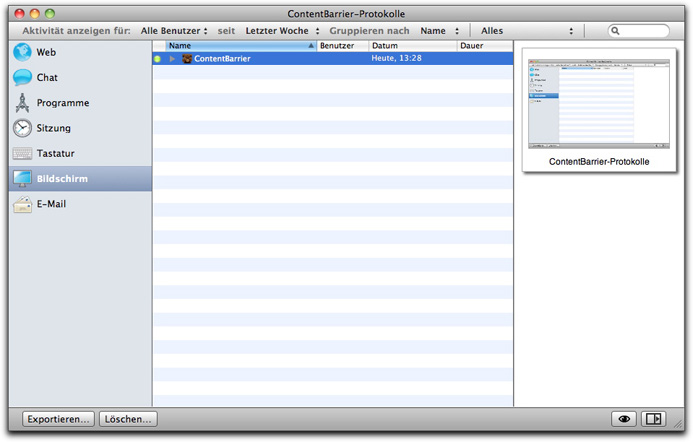
Task: Select E-Mail in the sidebar
Action: point(80,204)
